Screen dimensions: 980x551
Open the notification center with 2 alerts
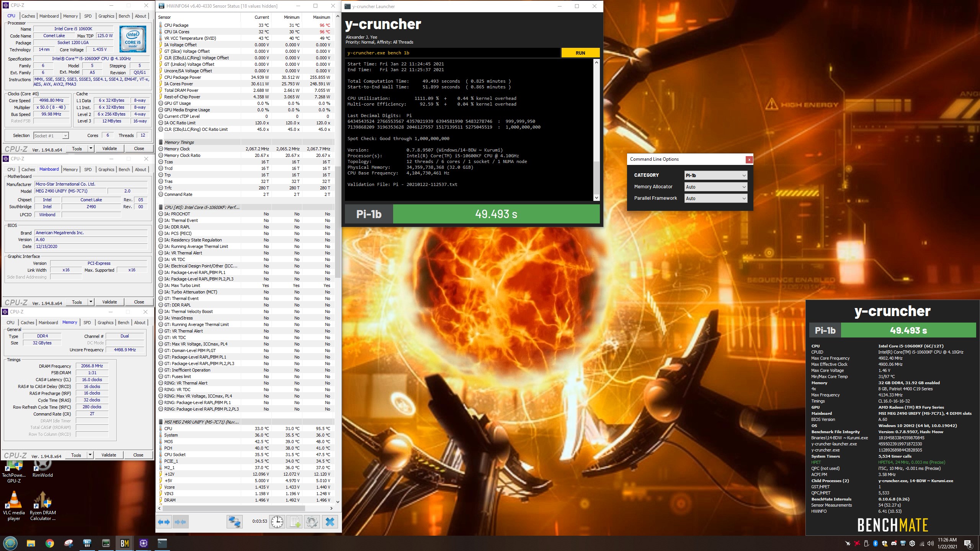968,543
